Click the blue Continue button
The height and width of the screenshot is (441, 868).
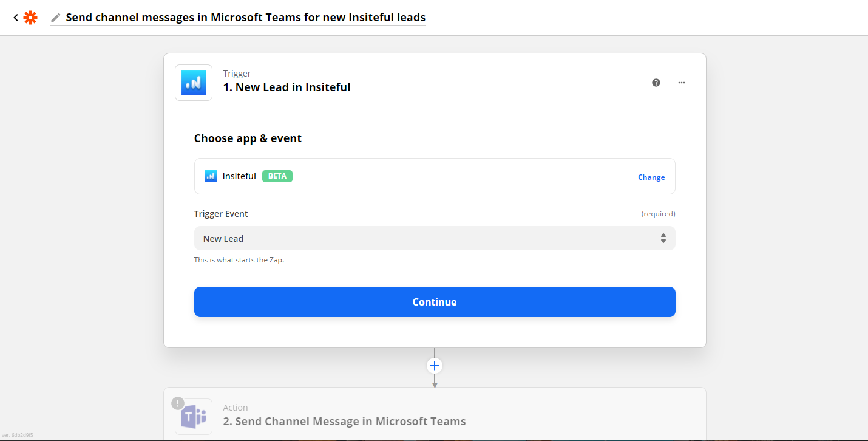click(435, 302)
